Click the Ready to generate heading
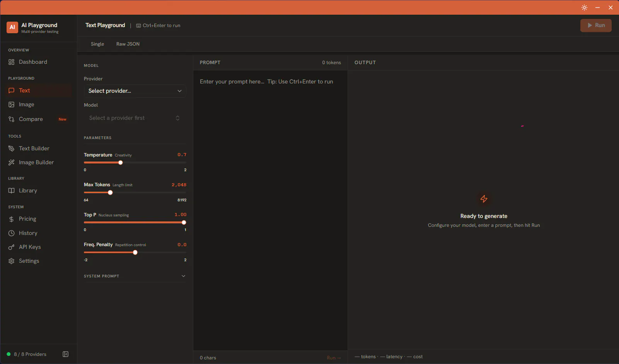The width and height of the screenshot is (619, 364). [x=484, y=216]
